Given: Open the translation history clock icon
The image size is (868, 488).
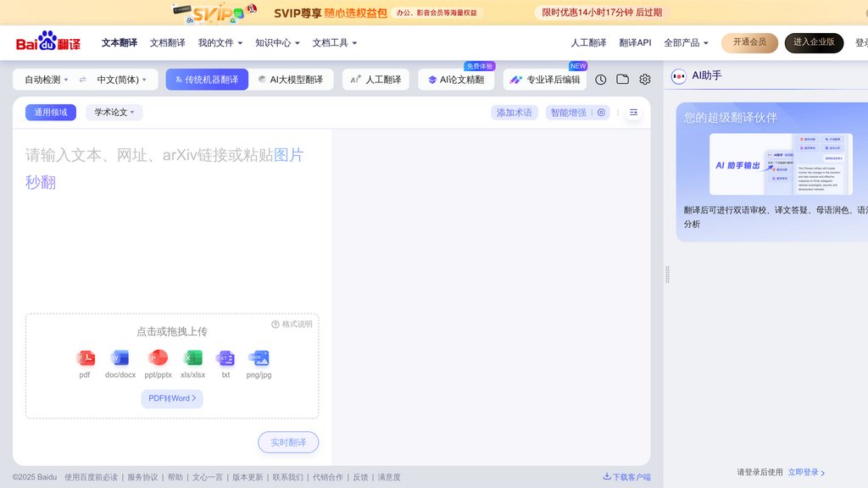Looking at the screenshot, I should coord(600,78).
